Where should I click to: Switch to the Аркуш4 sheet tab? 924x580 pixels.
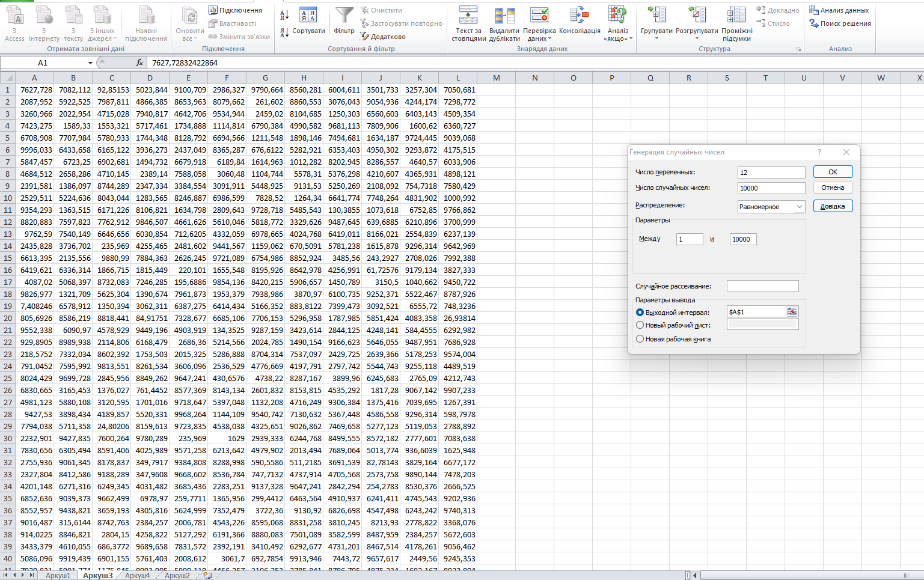[138, 575]
